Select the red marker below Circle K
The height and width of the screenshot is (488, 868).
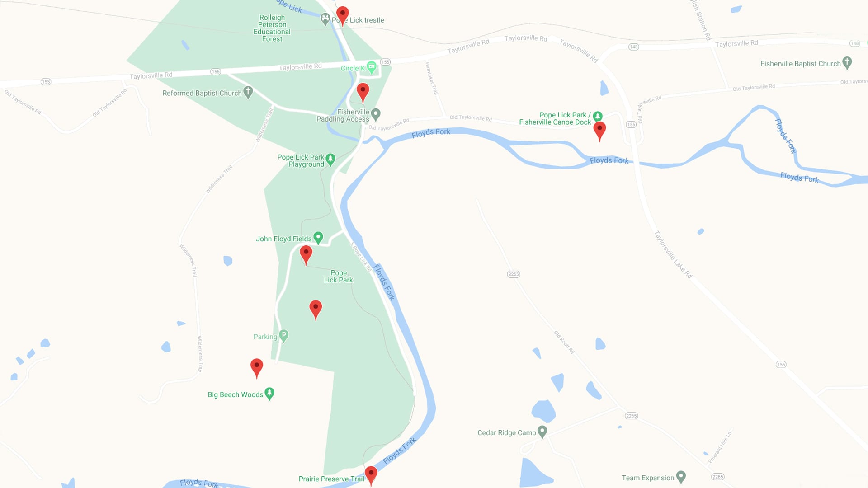pos(363,93)
